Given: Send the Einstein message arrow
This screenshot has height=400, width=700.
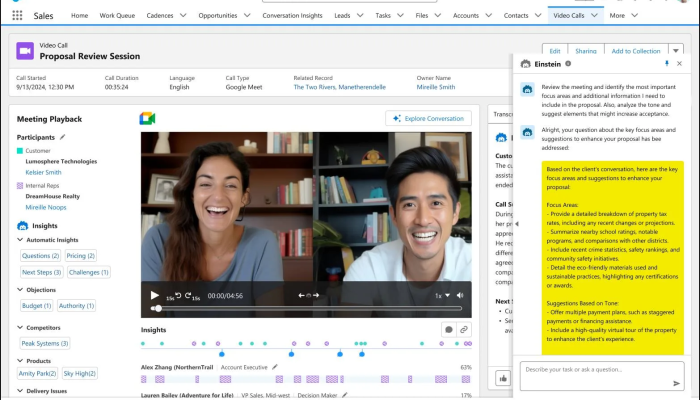Looking at the screenshot, I should [676, 383].
